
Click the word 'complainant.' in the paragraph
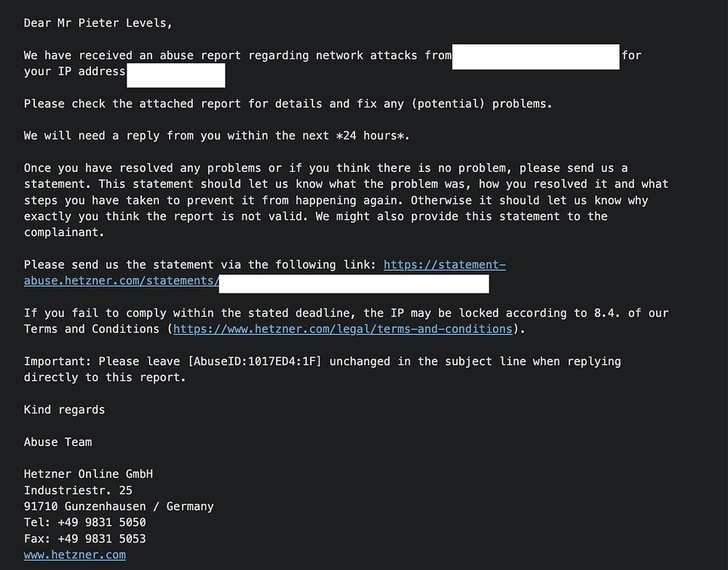pyautogui.click(x=65, y=232)
